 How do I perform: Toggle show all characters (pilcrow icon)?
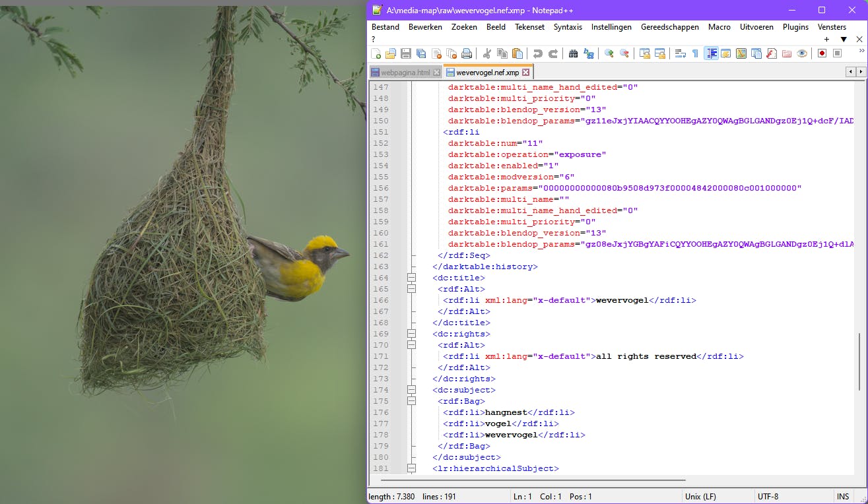tap(695, 54)
